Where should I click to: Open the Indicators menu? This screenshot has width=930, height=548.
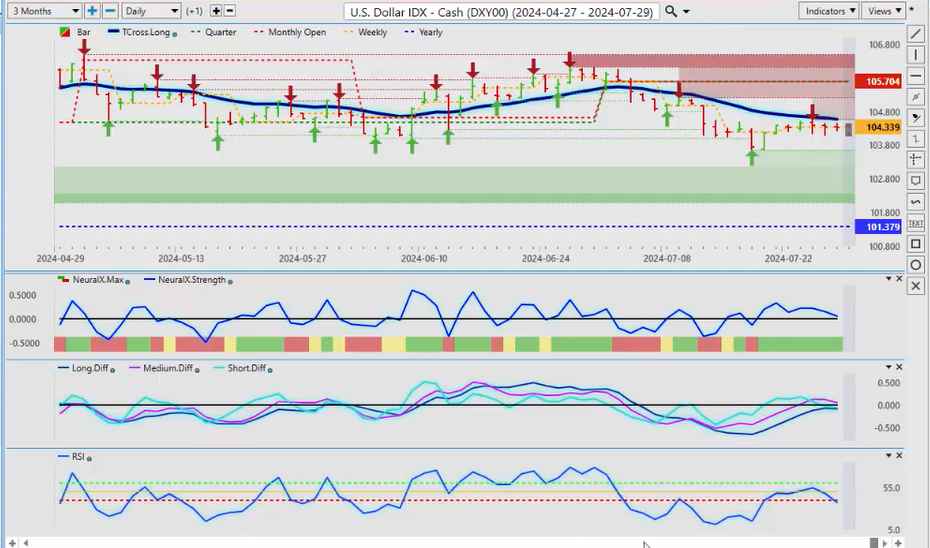[x=829, y=11]
